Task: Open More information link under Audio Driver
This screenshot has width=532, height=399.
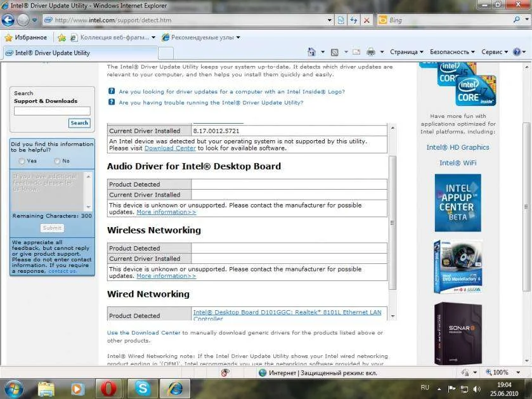Action: click(x=166, y=212)
